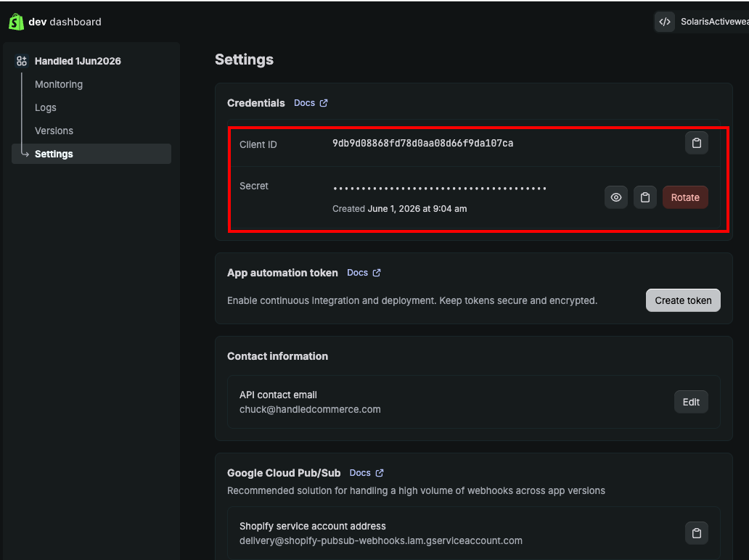Click the chuck@handledcommerce.com email text

(310, 410)
